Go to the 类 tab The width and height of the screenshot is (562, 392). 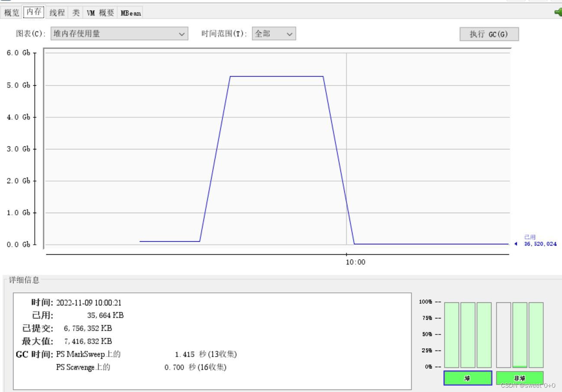click(76, 13)
